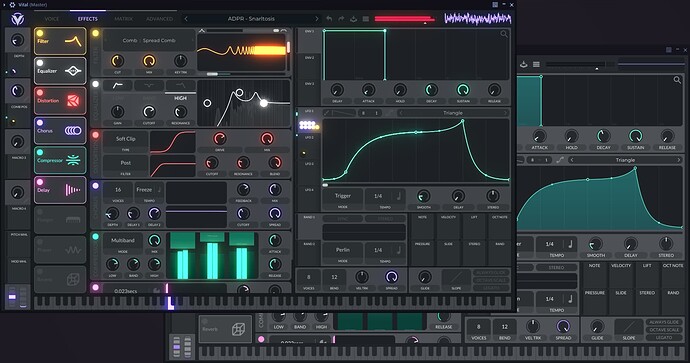Click the distortion DRIVE knob
The height and width of the screenshot is (363, 690).
(x=220, y=139)
